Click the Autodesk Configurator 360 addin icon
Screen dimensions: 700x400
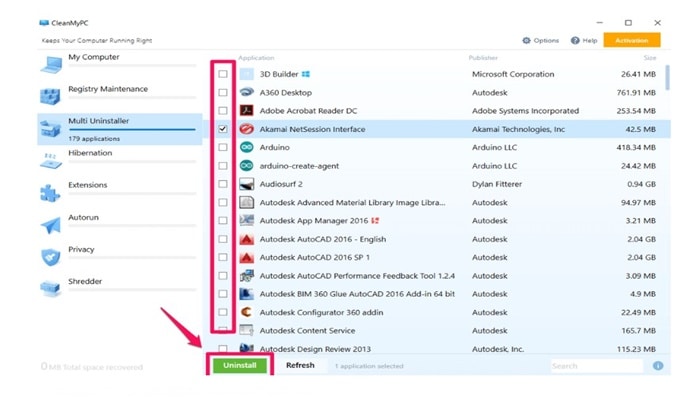246,312
